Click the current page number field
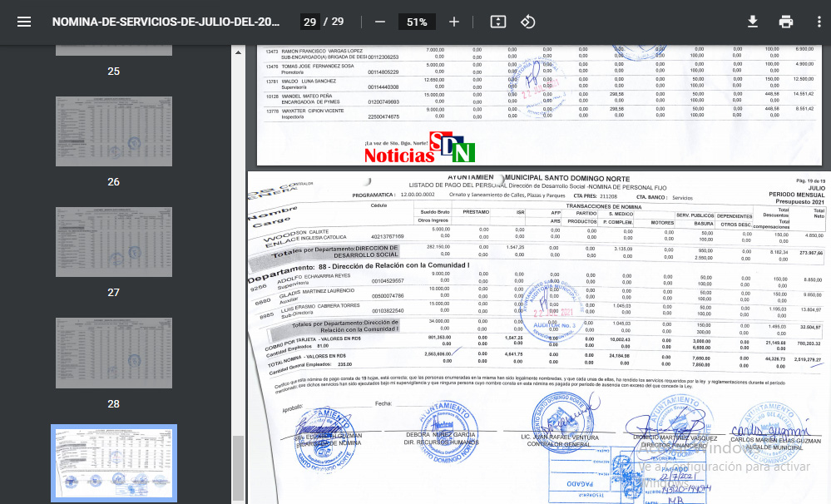The width and height of the screenshot is (831, 504). 309,22
